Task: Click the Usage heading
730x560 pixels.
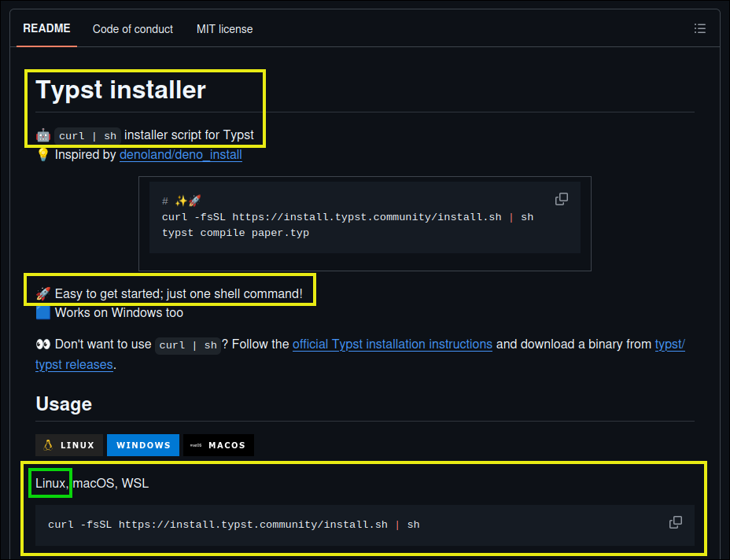Action: pyautogui.click(x=64, y=403)
